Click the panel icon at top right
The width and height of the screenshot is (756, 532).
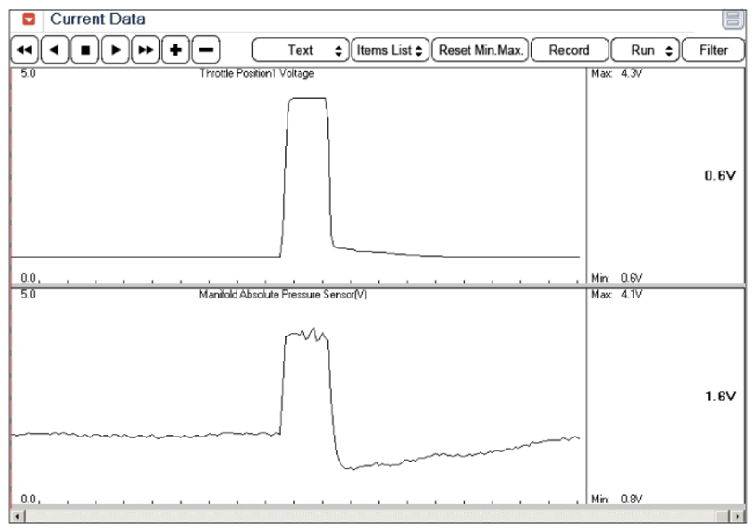pos(733,19)
